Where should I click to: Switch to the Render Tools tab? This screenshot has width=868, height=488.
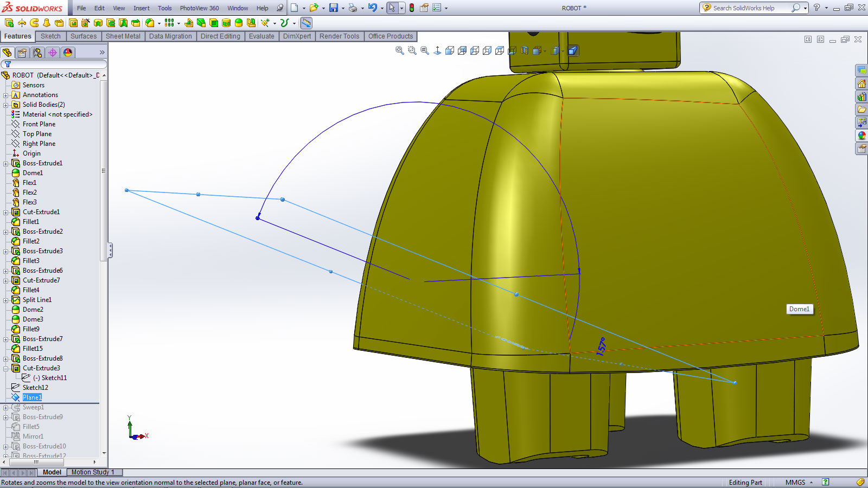point(339,36)
